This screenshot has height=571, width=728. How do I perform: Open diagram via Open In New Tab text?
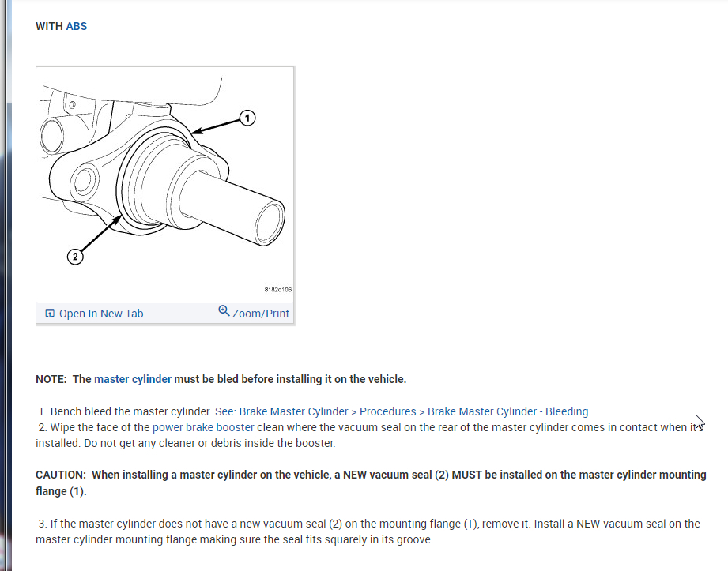101,314
